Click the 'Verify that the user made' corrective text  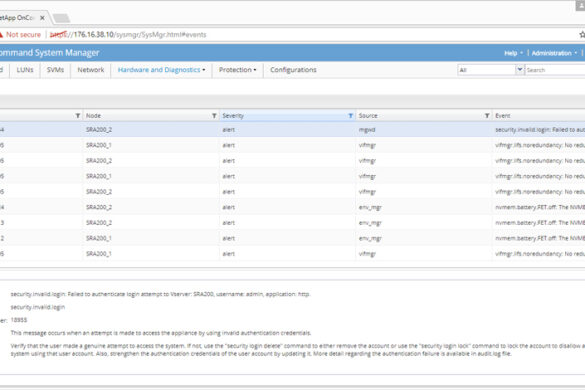[298, 350]
